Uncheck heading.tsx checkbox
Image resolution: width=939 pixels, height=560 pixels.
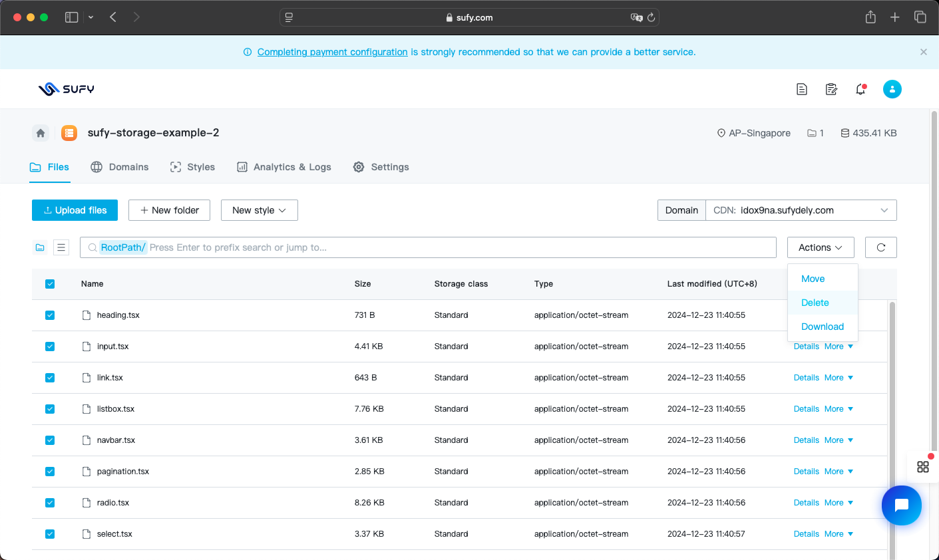pyautogui.click(x=50, y=315)
